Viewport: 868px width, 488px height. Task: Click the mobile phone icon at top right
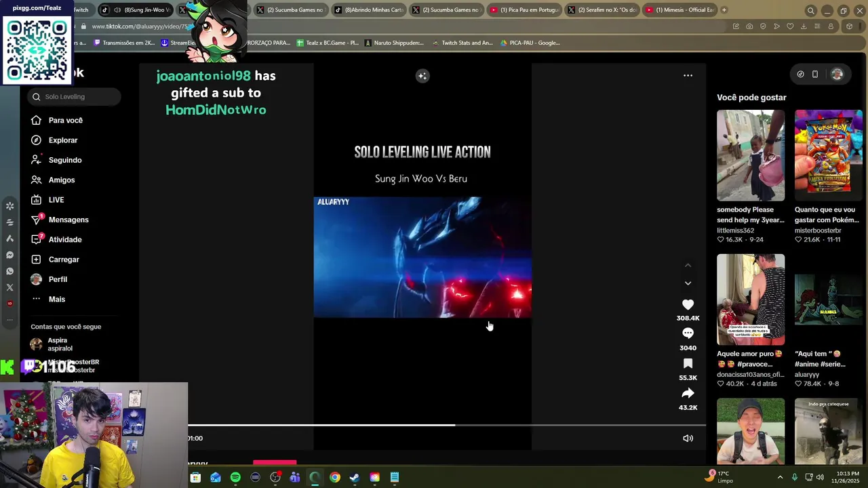815,75
